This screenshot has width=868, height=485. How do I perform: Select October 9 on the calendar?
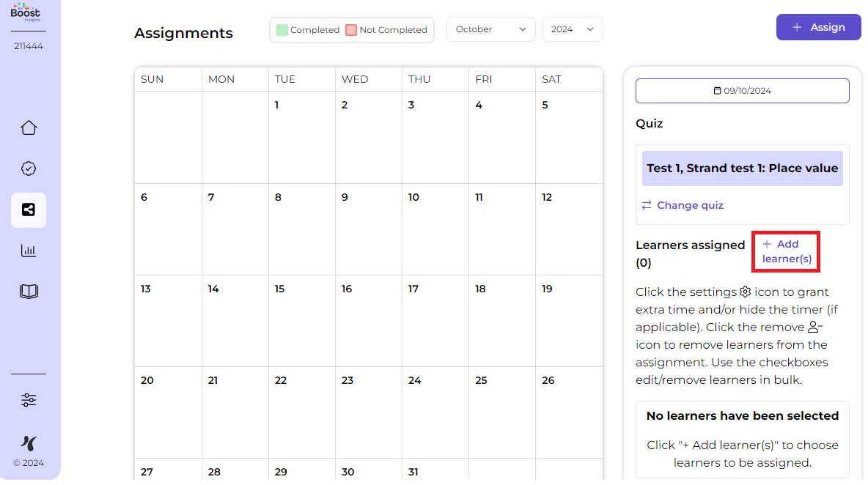[x=368, y=229]
